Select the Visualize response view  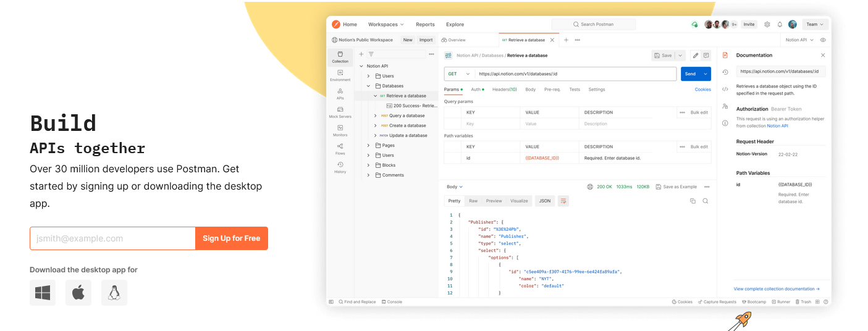[x=519, y=201]
